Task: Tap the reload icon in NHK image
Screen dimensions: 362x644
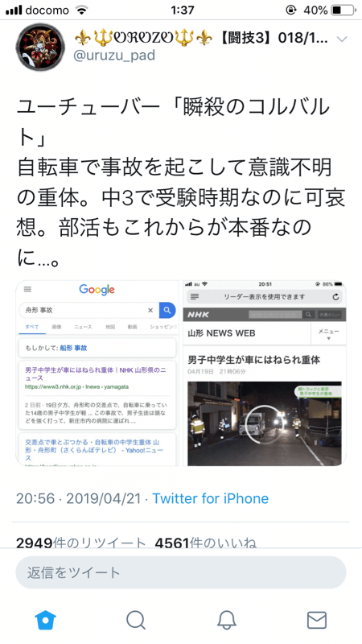Action: point(335,296)
